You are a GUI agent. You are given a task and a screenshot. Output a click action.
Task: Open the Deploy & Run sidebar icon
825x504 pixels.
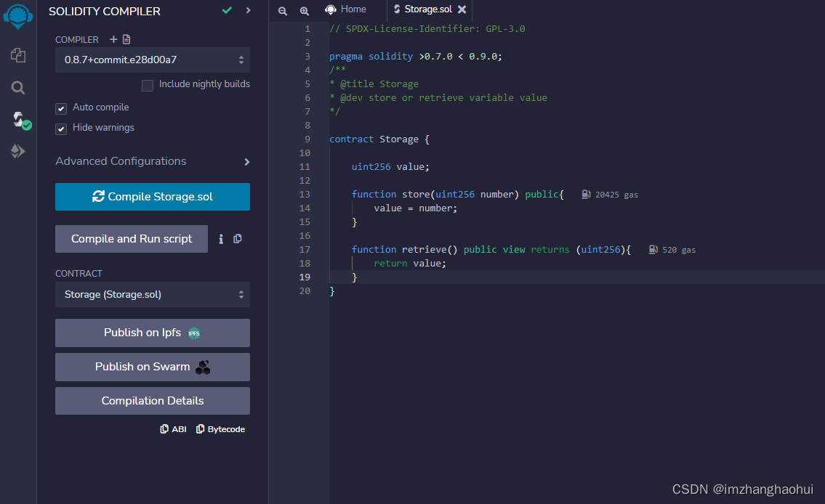18,151
